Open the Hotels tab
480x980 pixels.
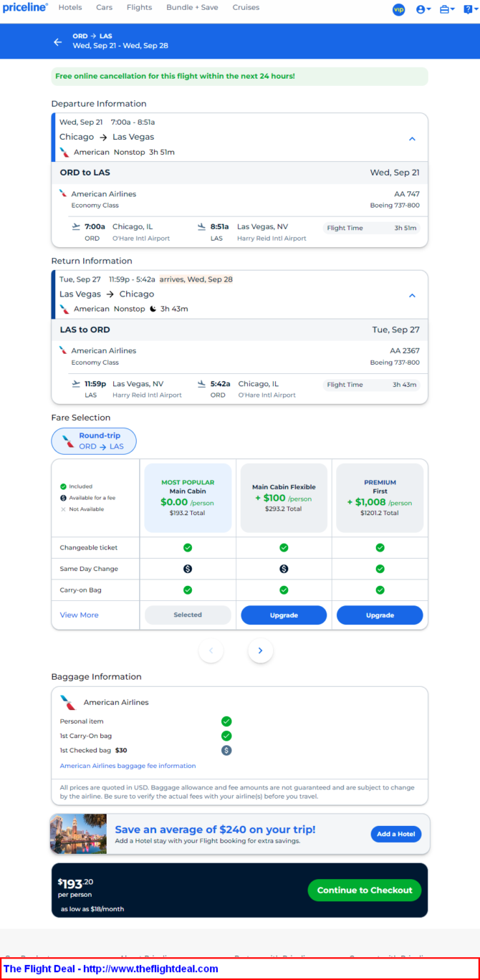pos(70,8)
